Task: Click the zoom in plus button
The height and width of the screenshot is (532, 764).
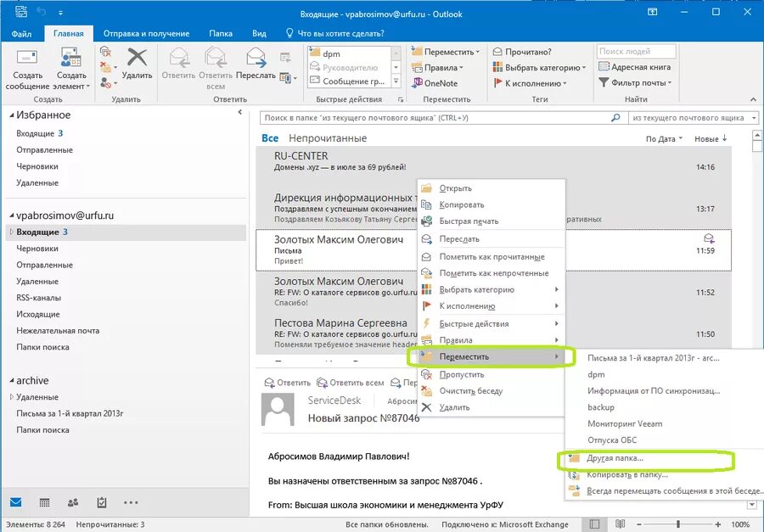Action: pyautogui.click(x=717, y=524)
